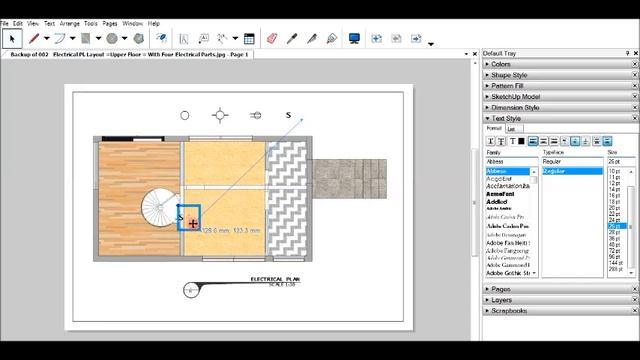The width and height of the screenshot is (640, 360).
Task: Toggle strikethrough in Text Style
Action: 501,141
